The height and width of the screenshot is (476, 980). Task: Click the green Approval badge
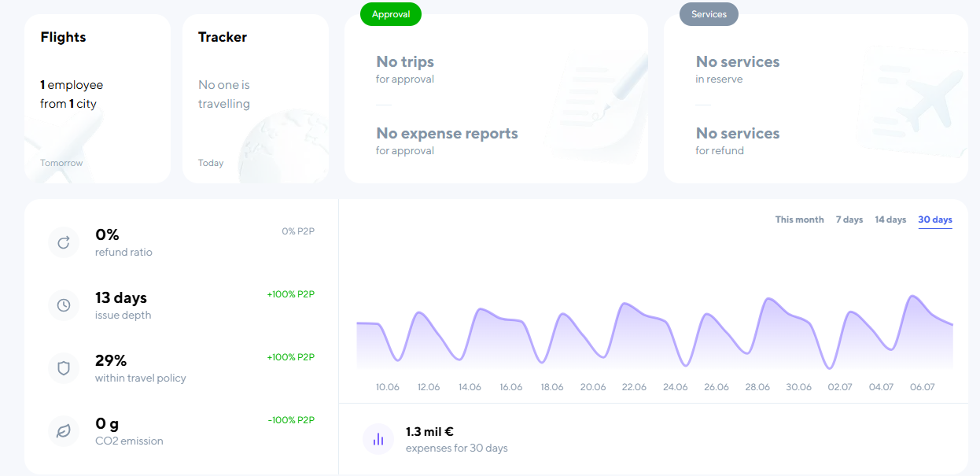tap(391, 14)
